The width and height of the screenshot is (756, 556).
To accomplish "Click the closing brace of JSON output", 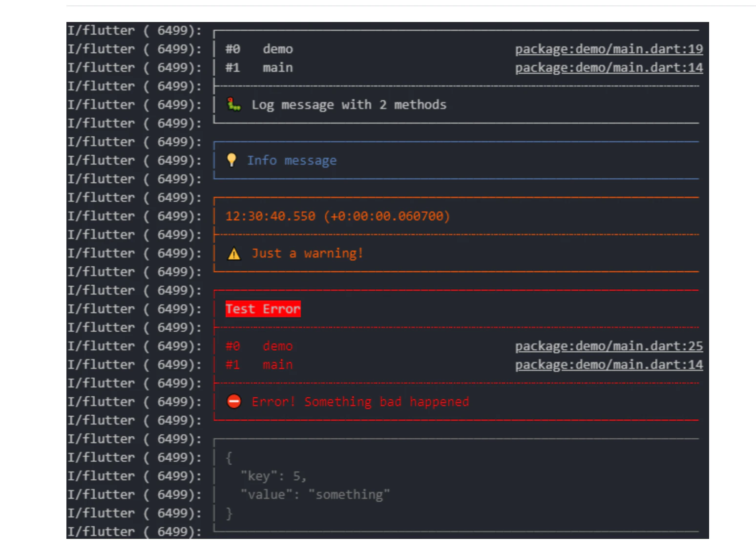I will (229, 513).
